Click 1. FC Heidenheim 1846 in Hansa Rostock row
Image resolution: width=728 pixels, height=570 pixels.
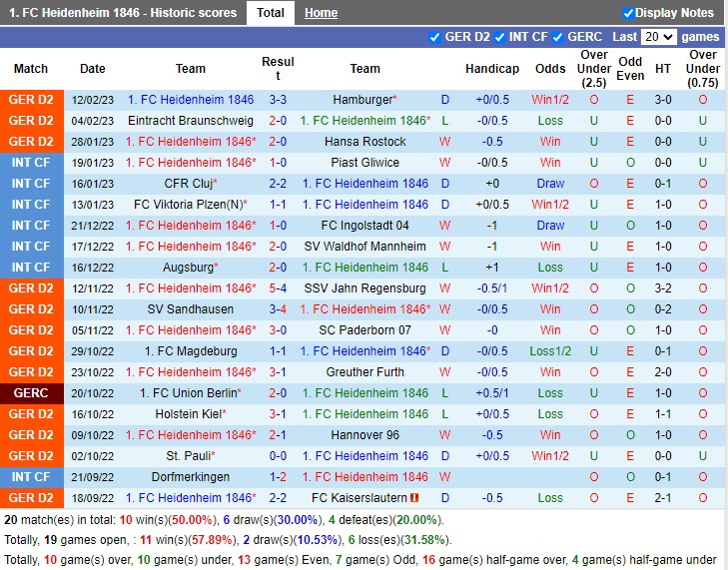[191, 142]
